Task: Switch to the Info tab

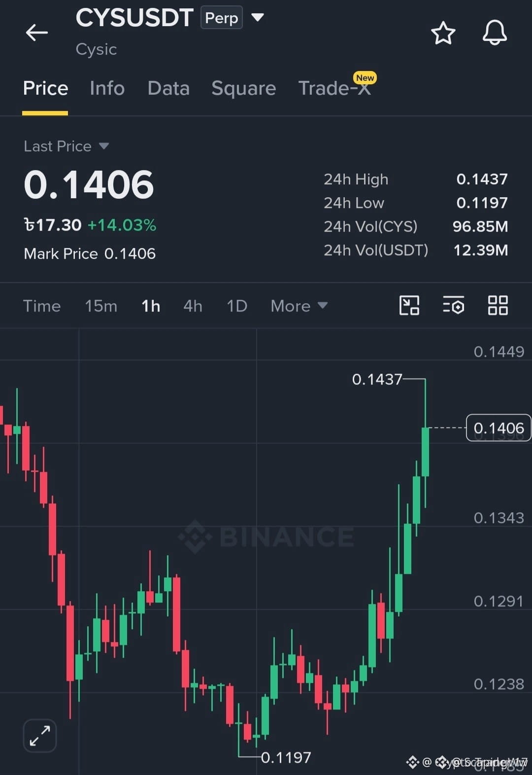Action: coord(107,88)
